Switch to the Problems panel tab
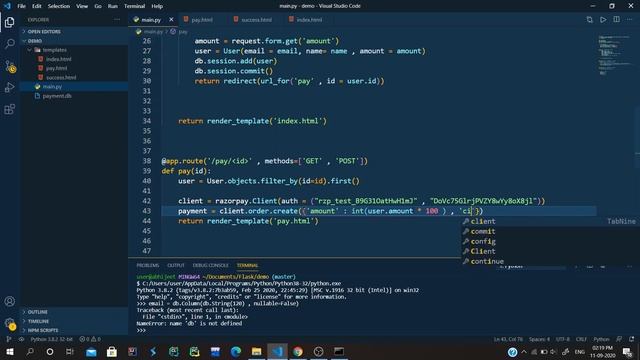Image resolution: width=640 pixels, height=360 pixels. point(147,265)
